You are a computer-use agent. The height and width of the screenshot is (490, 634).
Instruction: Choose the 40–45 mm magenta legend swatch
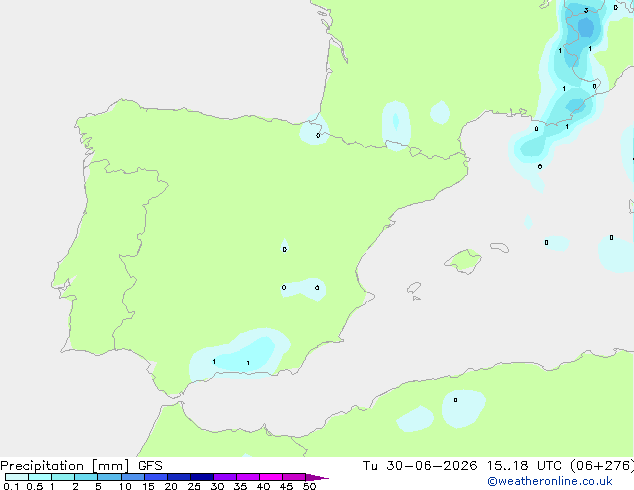click(x=271, y=477)
